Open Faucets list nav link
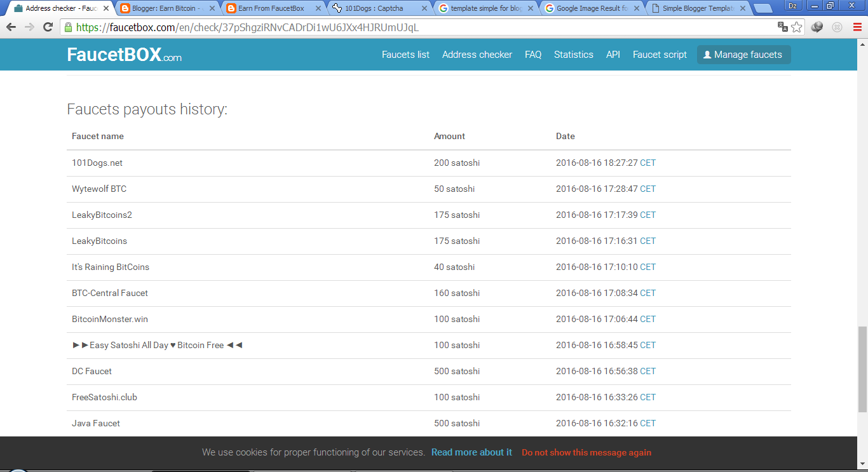Viewport: 868px width, 472px height. pos(405,55)
